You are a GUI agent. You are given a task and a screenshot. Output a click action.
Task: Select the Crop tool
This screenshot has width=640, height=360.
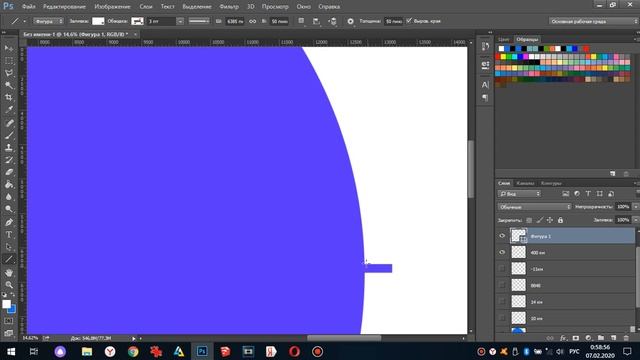(x=9, y=98)
